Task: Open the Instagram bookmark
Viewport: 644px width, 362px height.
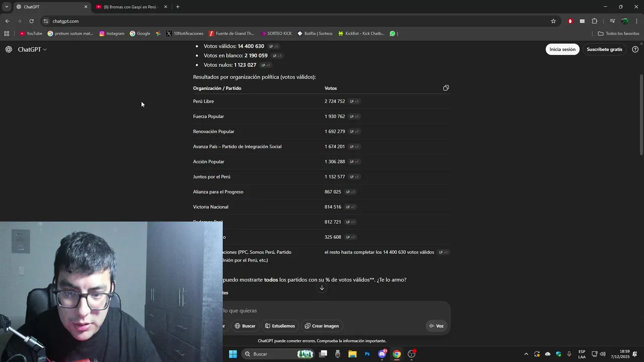Action: [112, 34]
